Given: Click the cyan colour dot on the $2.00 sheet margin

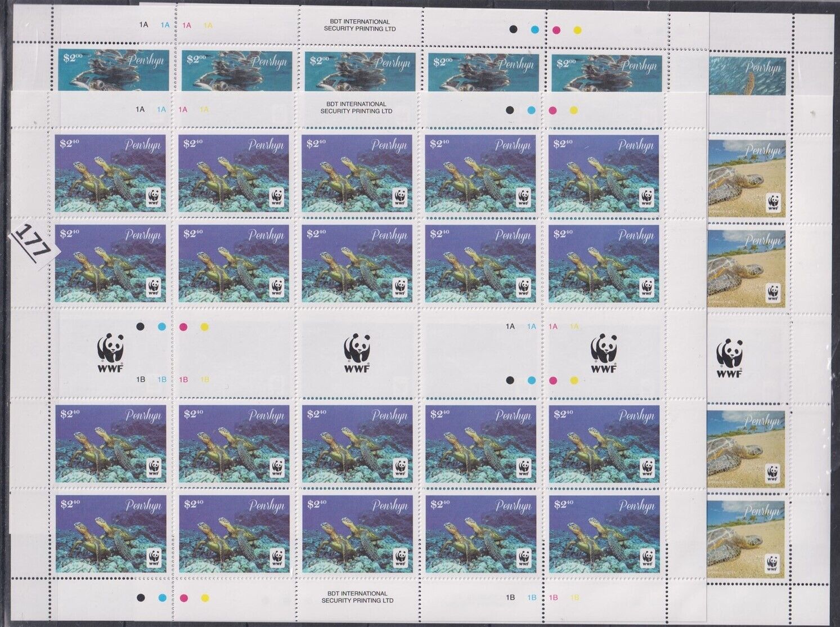Looking at the screenshot, I should coord(536,29).
